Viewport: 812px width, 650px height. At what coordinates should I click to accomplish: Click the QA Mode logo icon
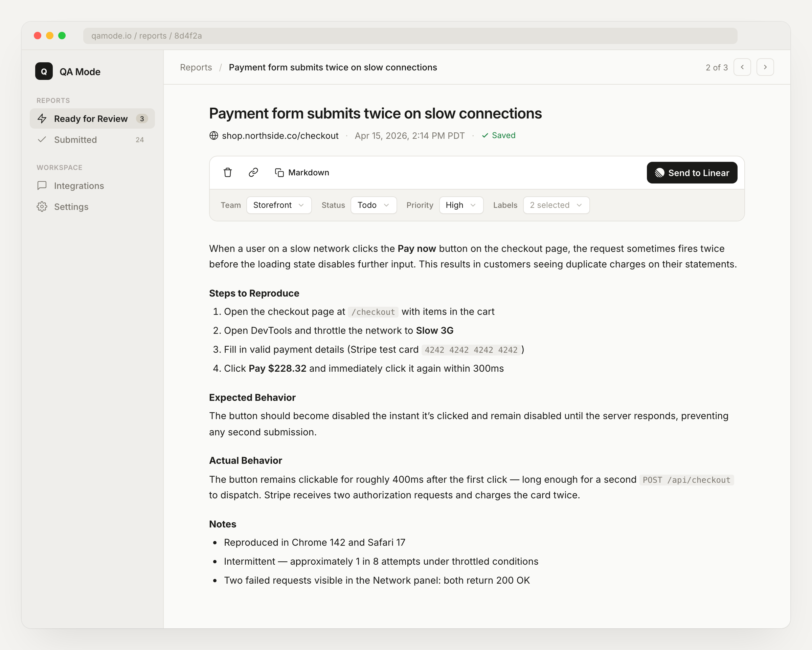(44, 71)
